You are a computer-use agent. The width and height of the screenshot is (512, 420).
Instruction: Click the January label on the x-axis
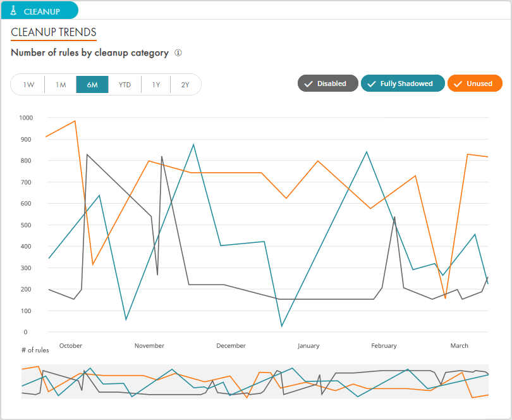pyautogui.click(x=308, y=346)
